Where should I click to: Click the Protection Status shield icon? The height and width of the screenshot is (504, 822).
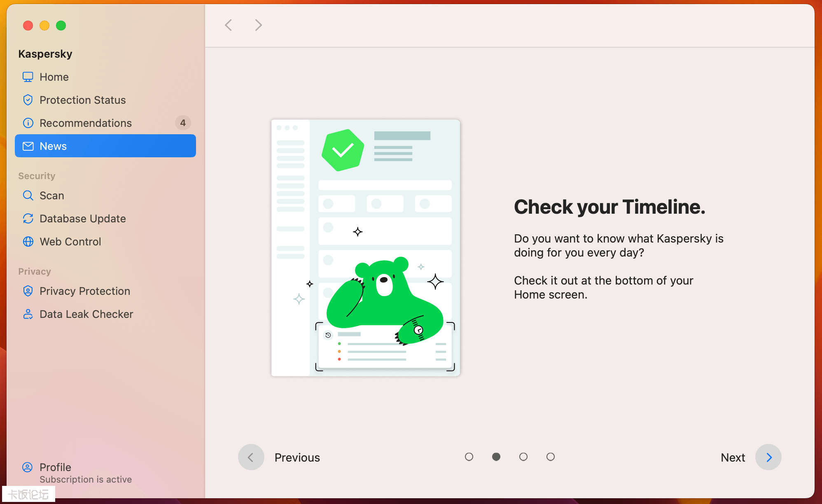[x=28, y=100]
